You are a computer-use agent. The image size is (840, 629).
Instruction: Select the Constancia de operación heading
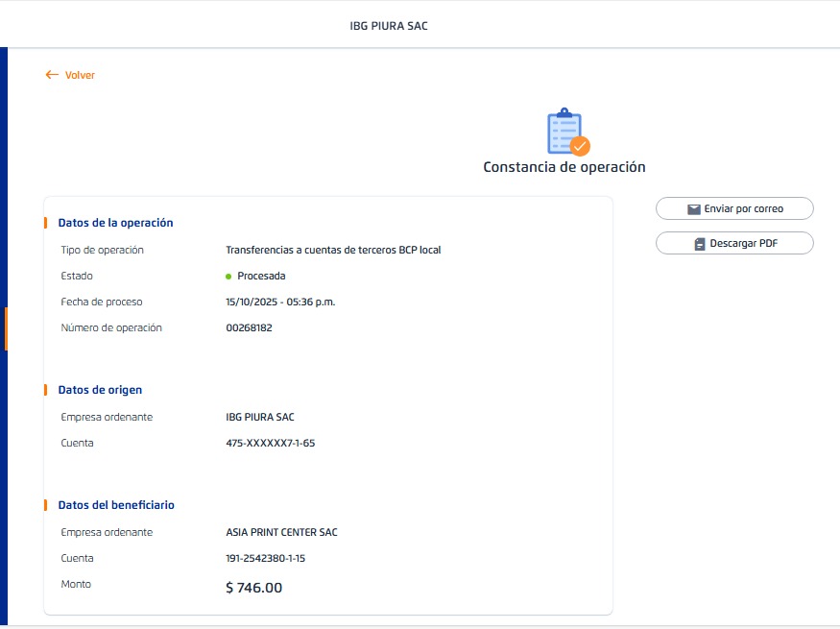tap(564, 167)
